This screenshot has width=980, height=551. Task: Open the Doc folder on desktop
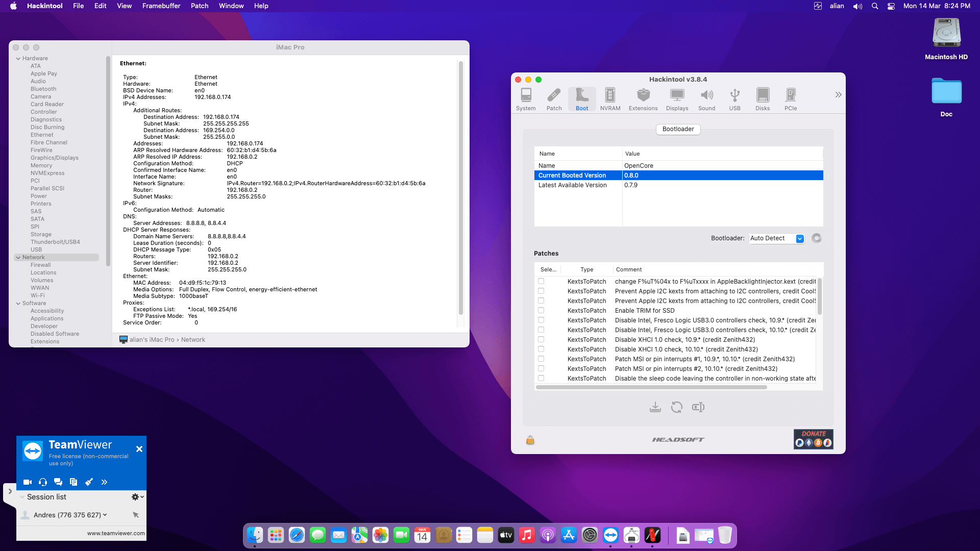pos(946,97)
